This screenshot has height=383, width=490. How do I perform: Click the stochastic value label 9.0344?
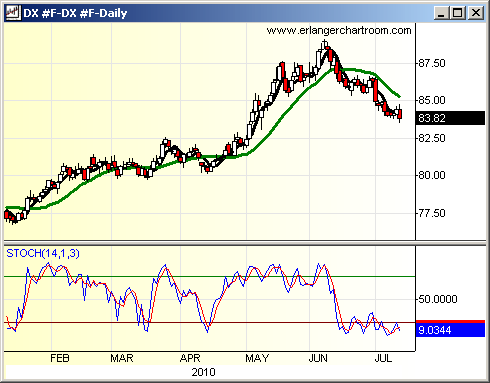click(450, 330)
